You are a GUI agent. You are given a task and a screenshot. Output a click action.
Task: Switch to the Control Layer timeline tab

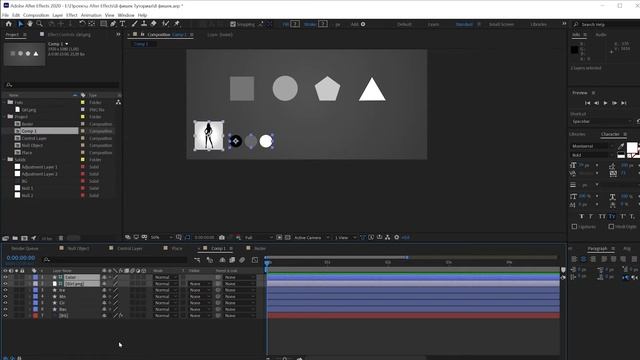point(129,248)
